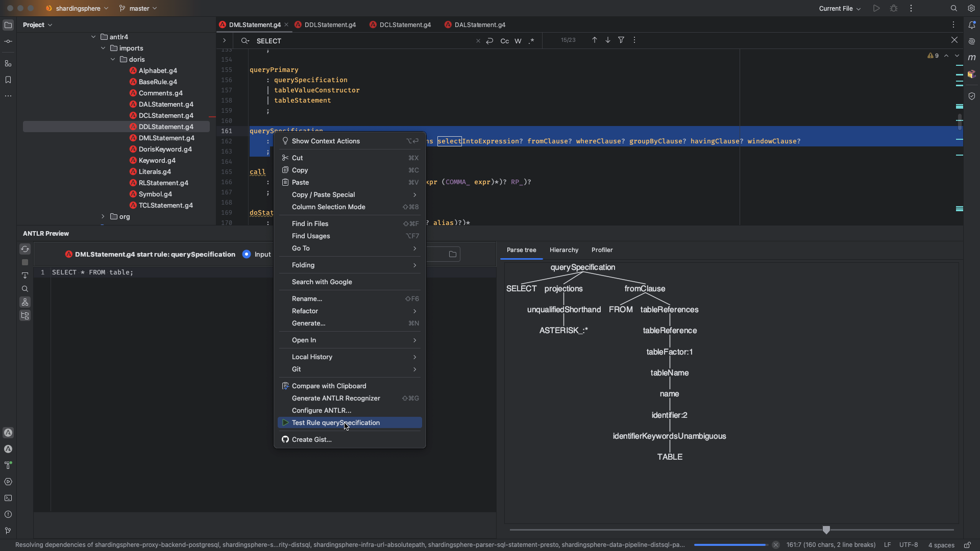Click the parse tree layout icon in ANTLR Preview
Image resolution: width=980 pixels, height=551 pixels.
point(25,303)
